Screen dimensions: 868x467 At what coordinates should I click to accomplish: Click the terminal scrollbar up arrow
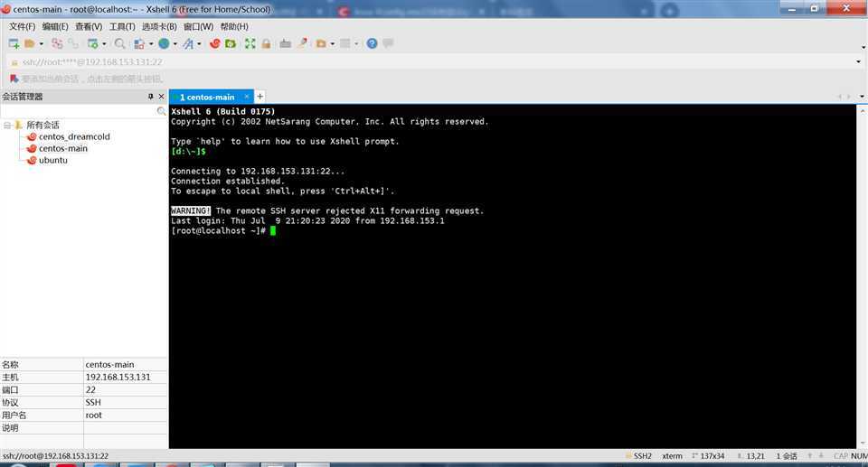(863, 110)
